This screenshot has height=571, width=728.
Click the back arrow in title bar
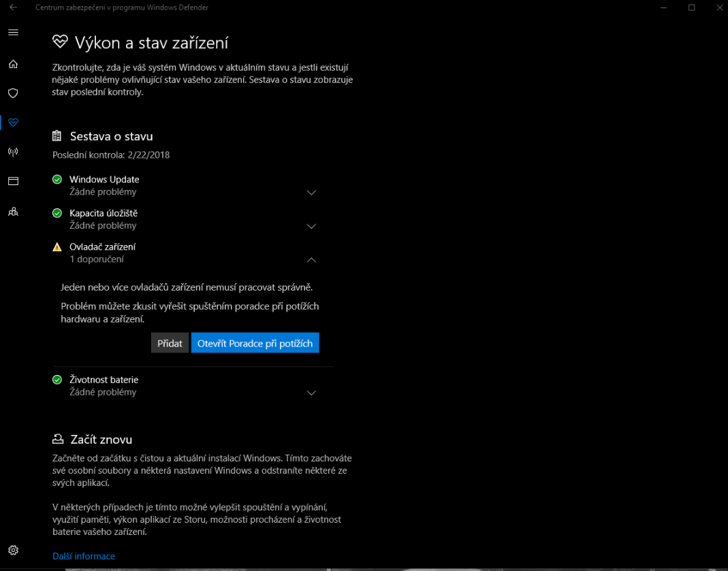pos(13,7)
